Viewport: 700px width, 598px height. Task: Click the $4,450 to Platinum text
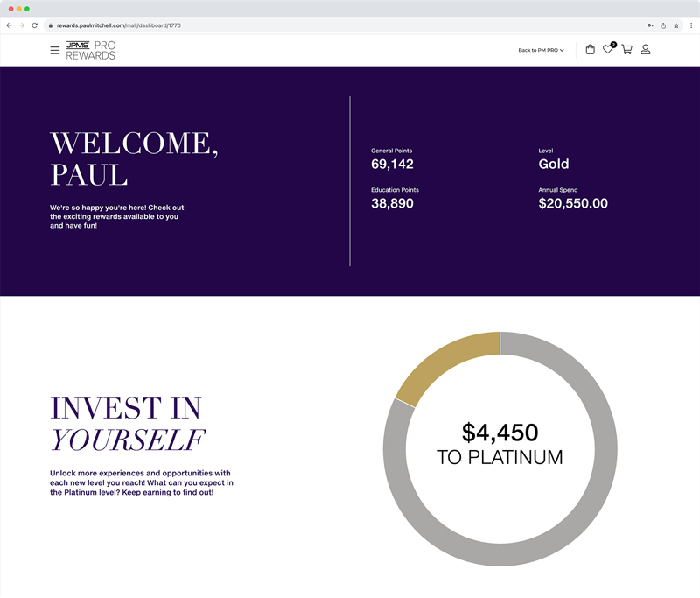pos(500,444)
